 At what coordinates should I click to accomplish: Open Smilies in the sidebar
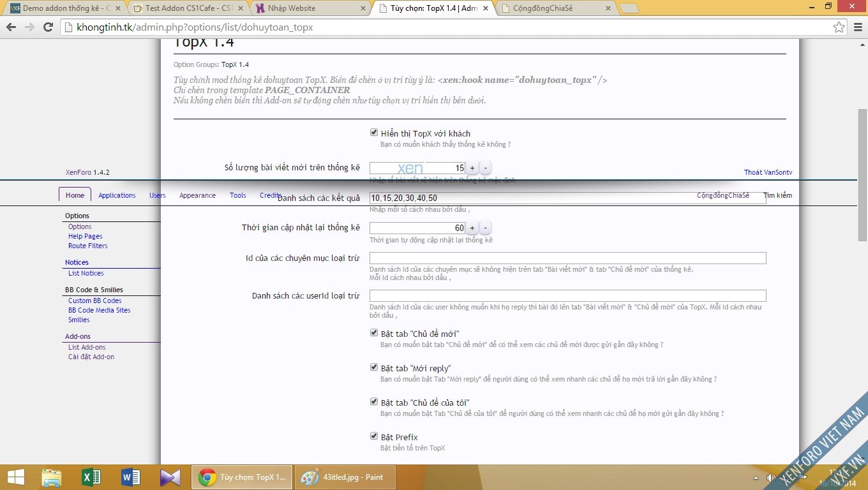coord(79,320)
